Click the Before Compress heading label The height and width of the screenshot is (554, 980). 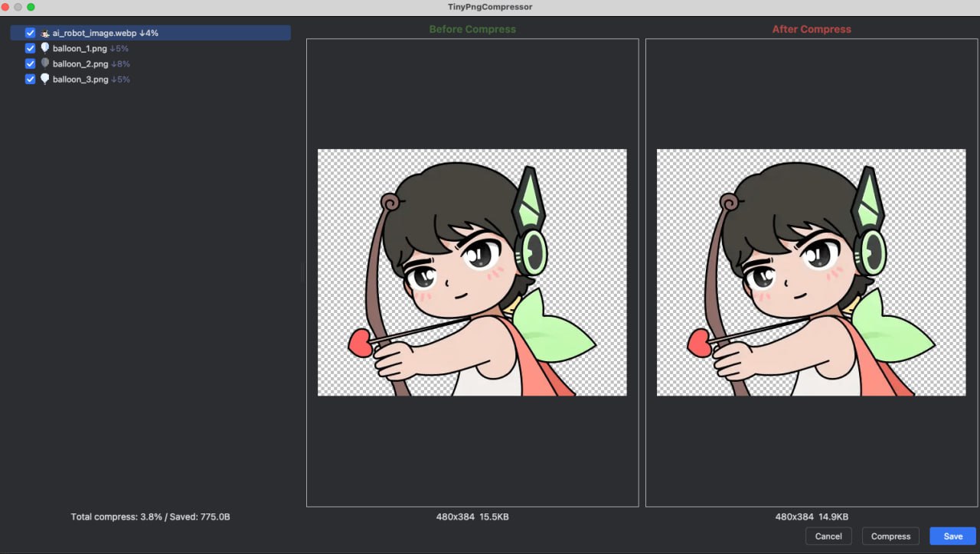click(x=472, y=29)
